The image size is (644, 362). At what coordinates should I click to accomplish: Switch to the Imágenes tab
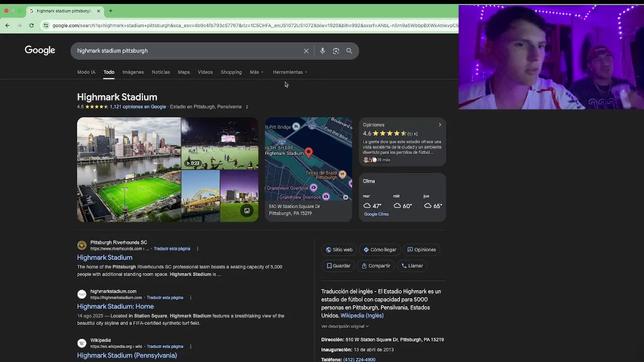click(x=133, y=72)
